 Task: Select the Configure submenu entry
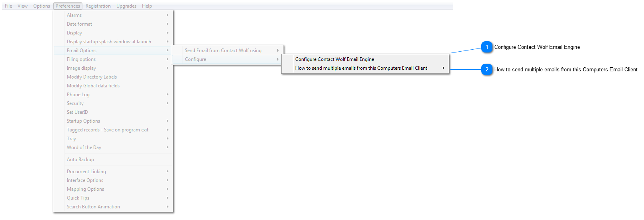pos(227,59)
